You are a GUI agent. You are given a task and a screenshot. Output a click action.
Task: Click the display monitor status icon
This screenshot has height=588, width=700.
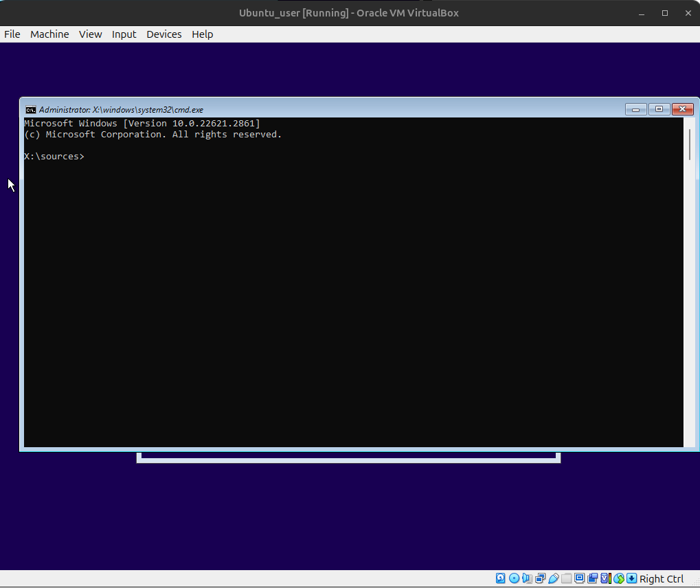pos(580,578)
